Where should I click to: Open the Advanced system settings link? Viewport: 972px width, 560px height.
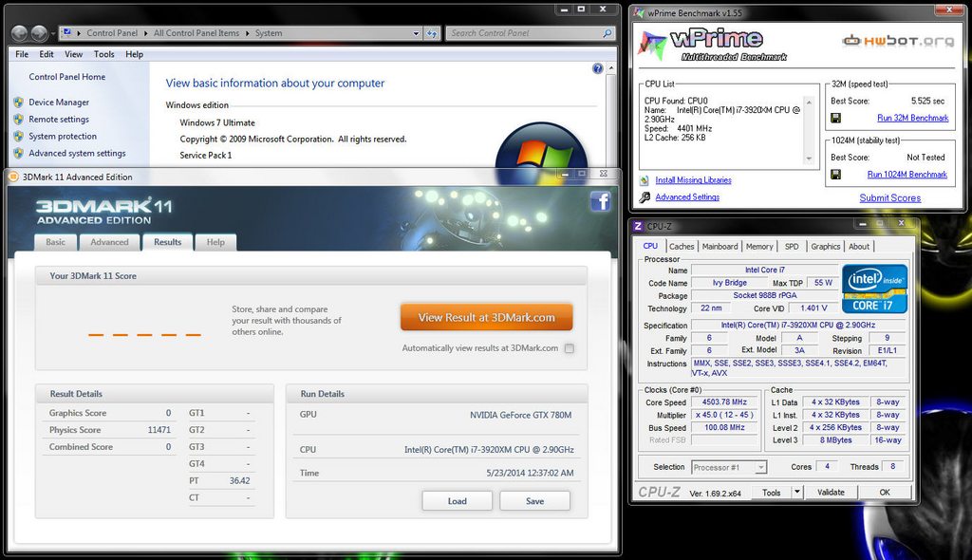[x=77, y=153]
